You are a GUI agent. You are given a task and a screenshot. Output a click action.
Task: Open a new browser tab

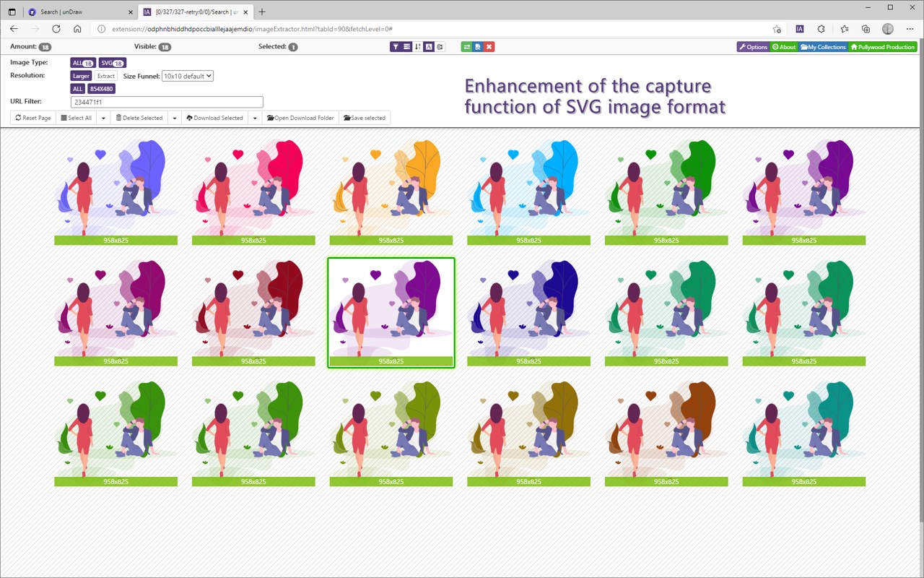262,12
